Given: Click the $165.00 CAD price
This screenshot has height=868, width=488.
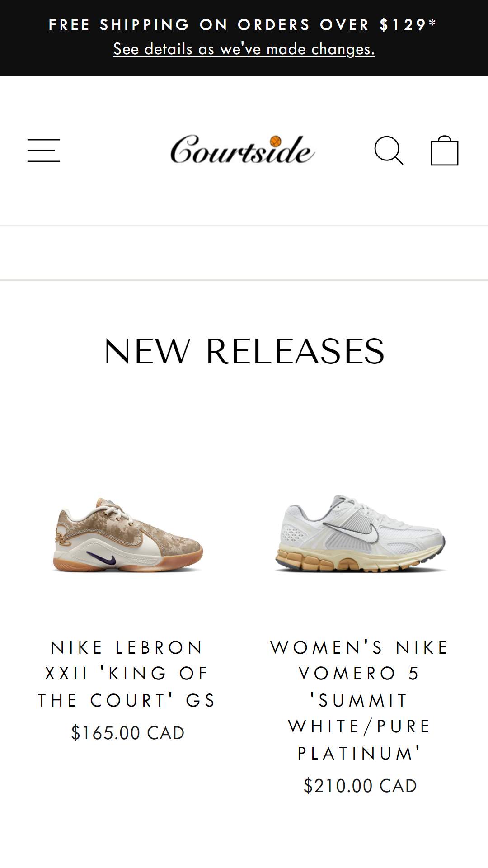Looking at the screenshot, I should pyautogui.click(x=128, y=733).
